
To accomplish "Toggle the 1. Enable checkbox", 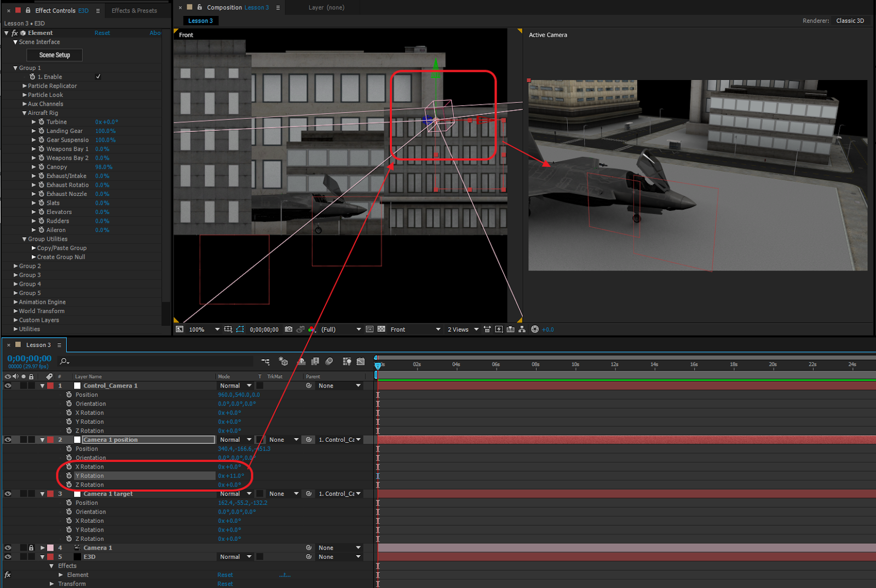I will point(98,77).
